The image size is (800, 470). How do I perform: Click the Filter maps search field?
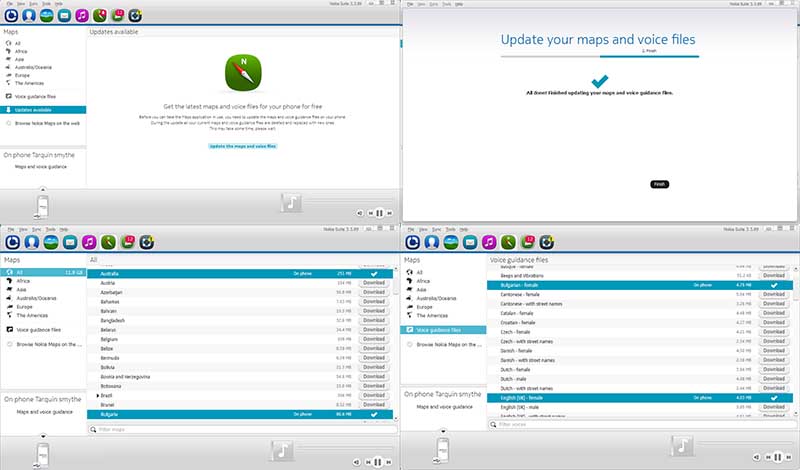click(x=243, y=430)
